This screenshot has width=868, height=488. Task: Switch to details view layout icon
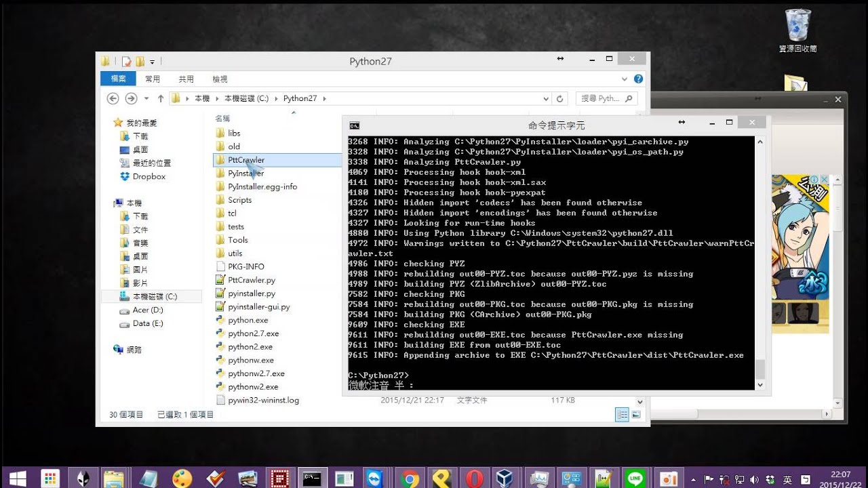pos(622,414)
